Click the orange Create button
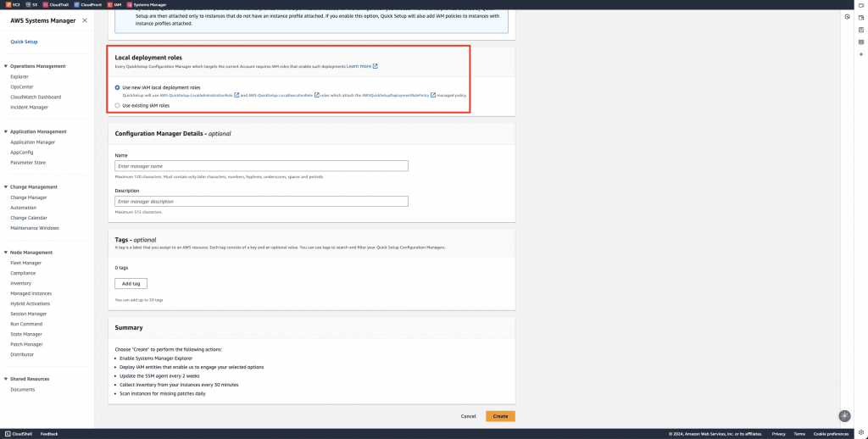 [x=500, y=416]
